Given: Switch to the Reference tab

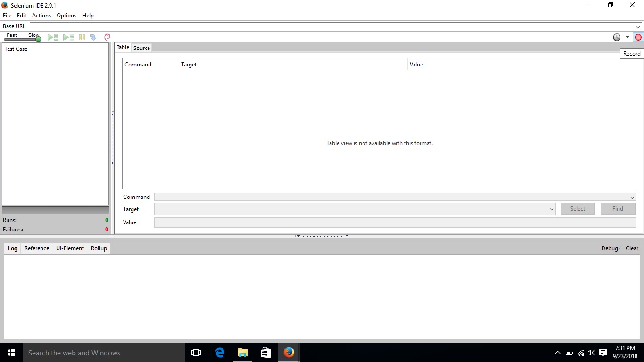Looking at the screenshot, I should 36,248.
